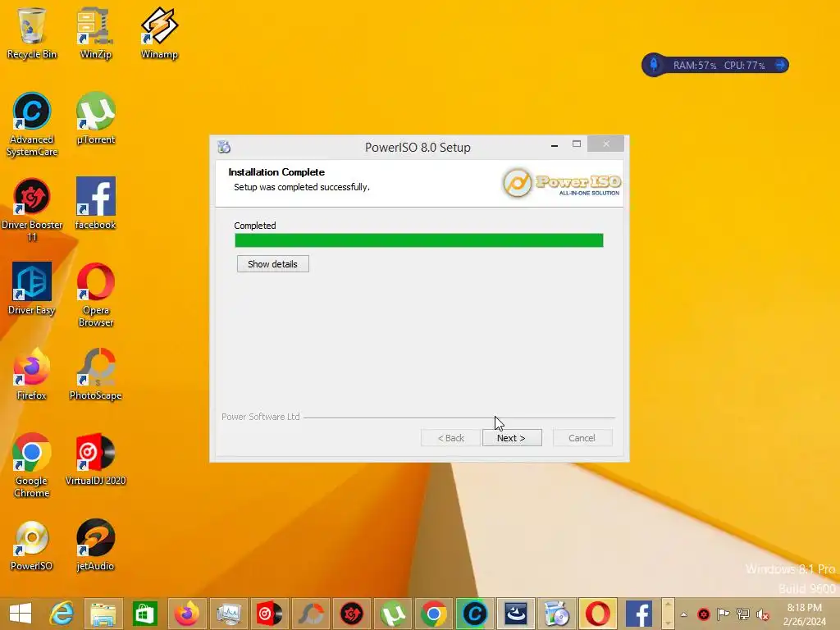Click the red Driver Booster tray icon
Screen dimensions: 840x630
[703, 614]
